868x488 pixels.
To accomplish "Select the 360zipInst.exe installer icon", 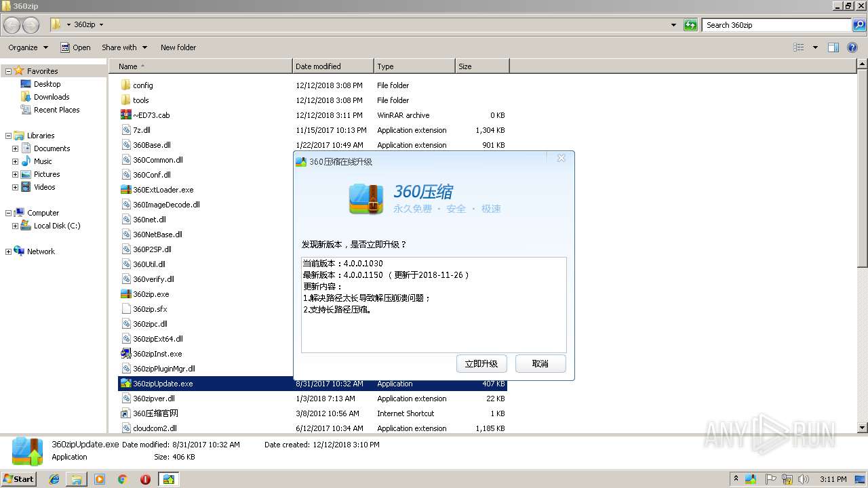I will click(x=125, y=354).
